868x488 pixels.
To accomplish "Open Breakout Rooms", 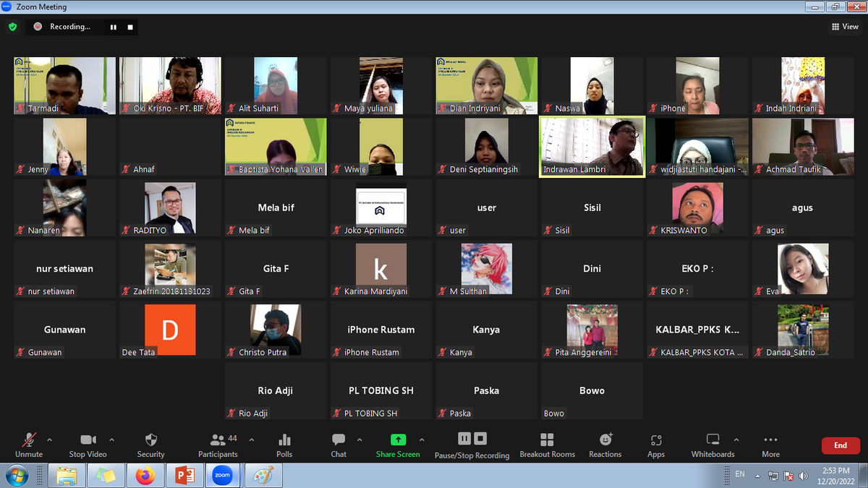I will pos(547,445).
